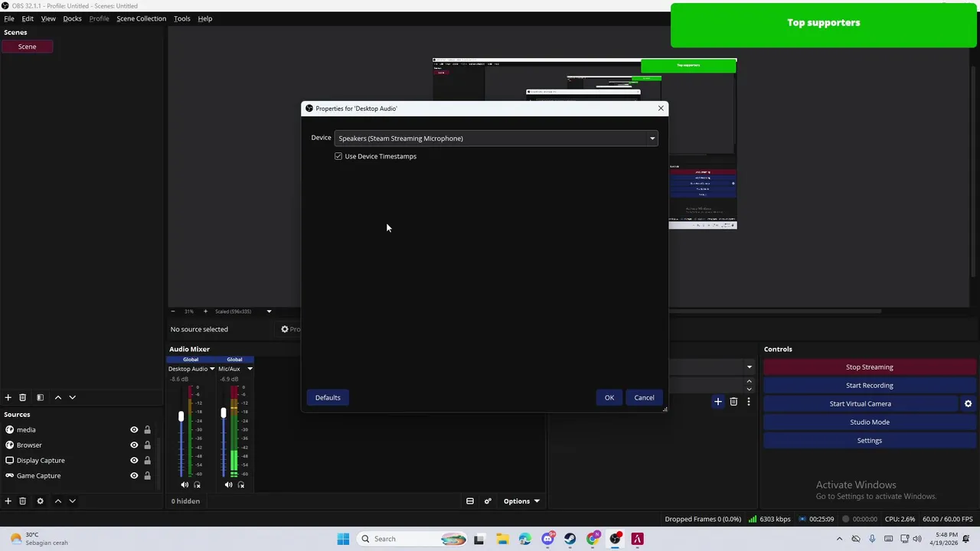
Task: Open source properties gear in the Sources toolbar
Action: [40, 500]
